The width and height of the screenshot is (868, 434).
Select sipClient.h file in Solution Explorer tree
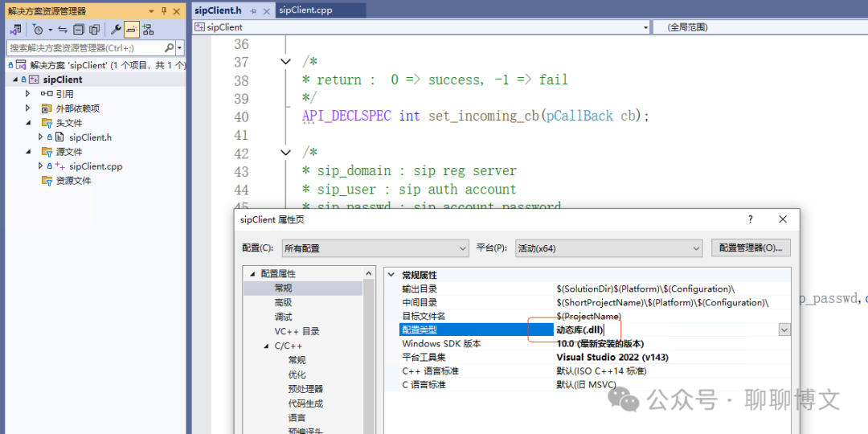90,137
